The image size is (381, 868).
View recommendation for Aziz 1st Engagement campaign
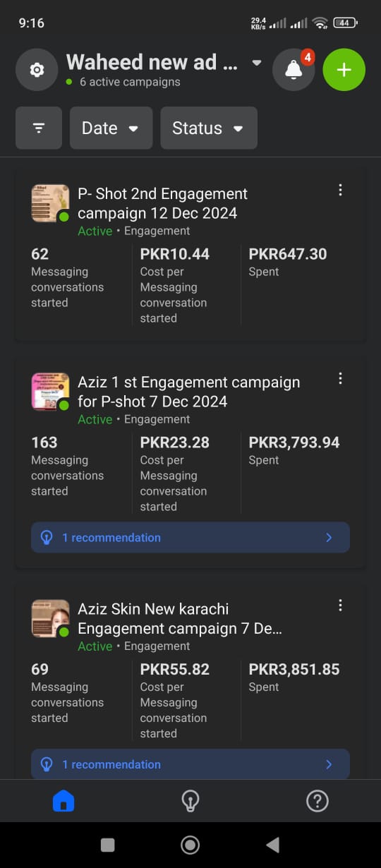[190, 537]
